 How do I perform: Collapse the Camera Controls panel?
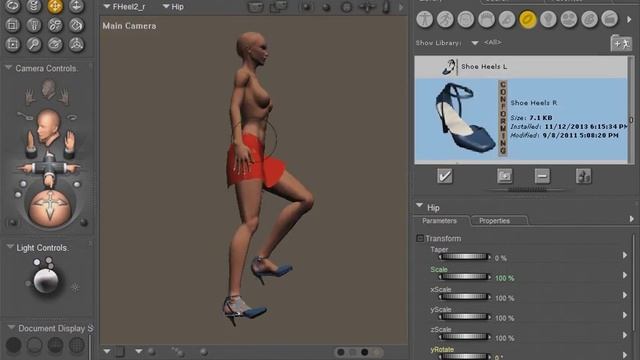[x=8, y=68]
